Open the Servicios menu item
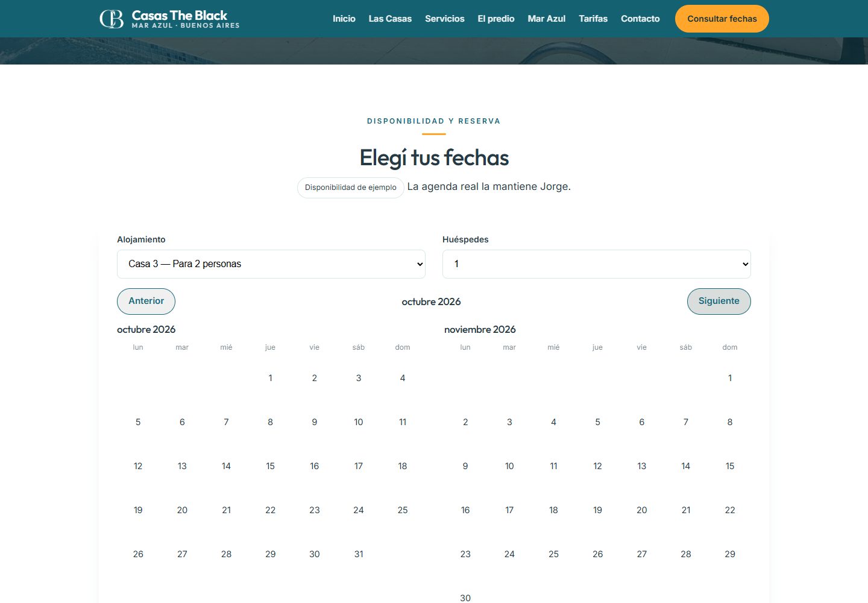Viewport: 868px width, 603px height. click(445, 19)
